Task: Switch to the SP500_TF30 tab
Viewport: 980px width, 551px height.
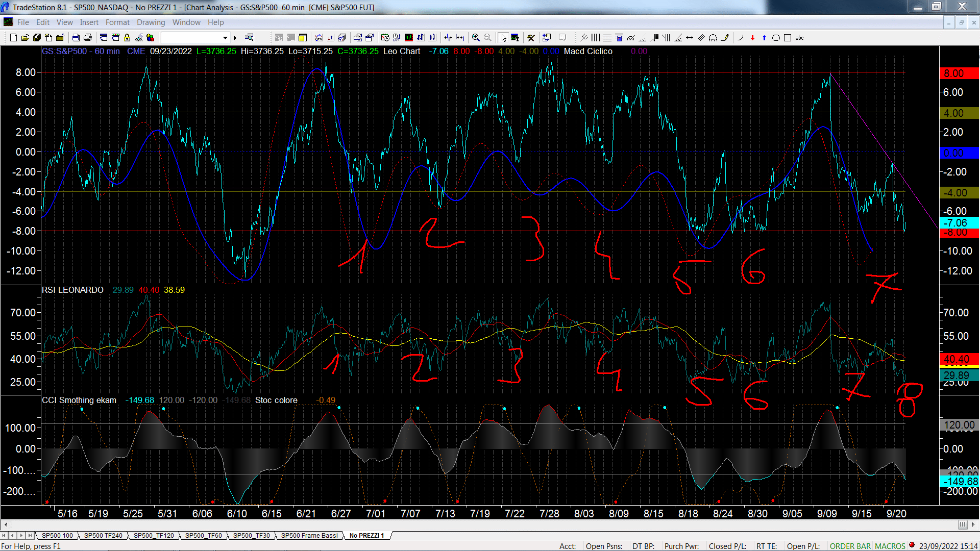Action: [252, 535]
